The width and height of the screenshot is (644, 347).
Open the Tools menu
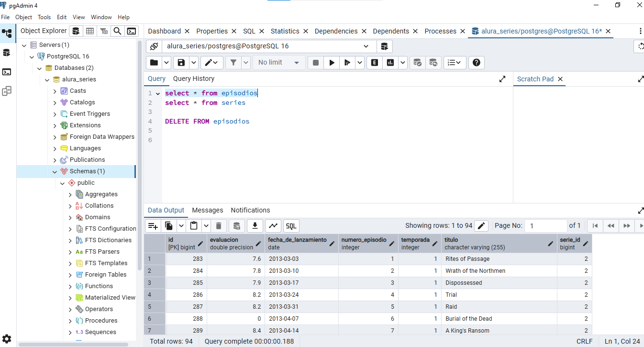[44, 17]
